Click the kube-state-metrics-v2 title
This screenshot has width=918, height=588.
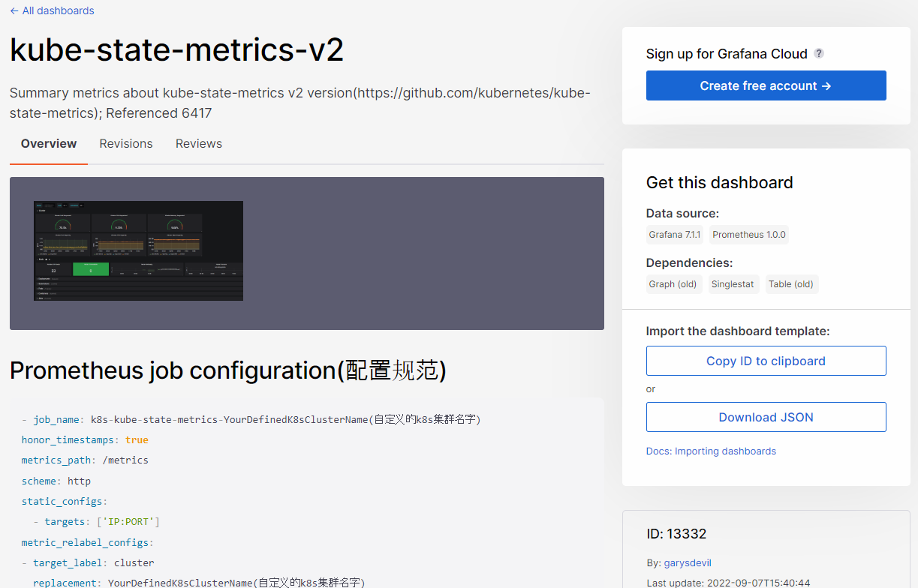click(x=177, y=50)
